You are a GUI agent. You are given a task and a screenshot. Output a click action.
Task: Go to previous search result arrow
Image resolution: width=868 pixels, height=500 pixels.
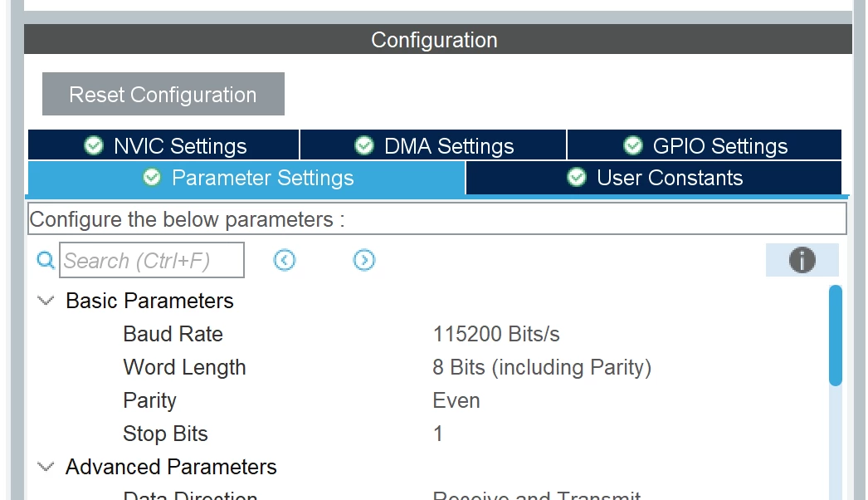pyautogui.click(x=285, y=260)
